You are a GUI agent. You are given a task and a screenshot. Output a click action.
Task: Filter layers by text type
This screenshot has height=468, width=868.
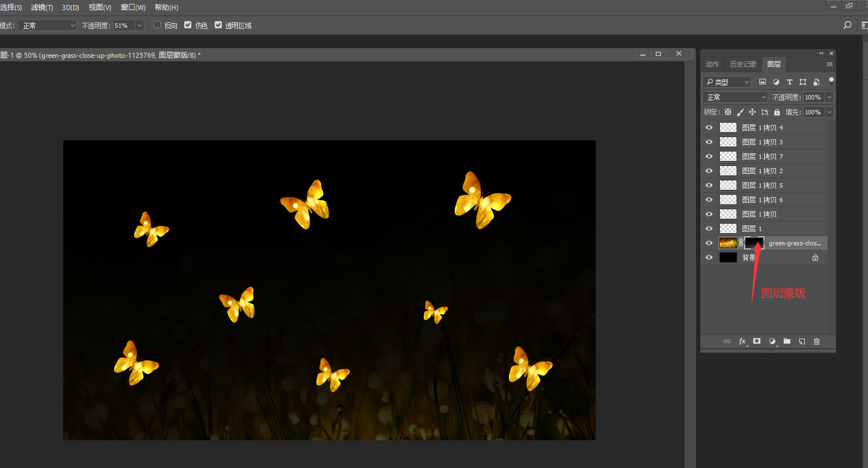pos(789,82)
